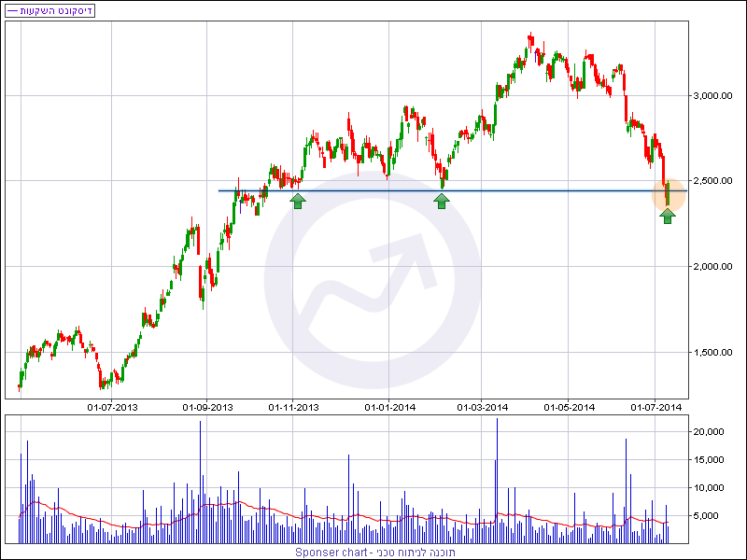747x560 pixels.
Task: Click the 01-09-2013 date label
Action: (x=207, y=407)
